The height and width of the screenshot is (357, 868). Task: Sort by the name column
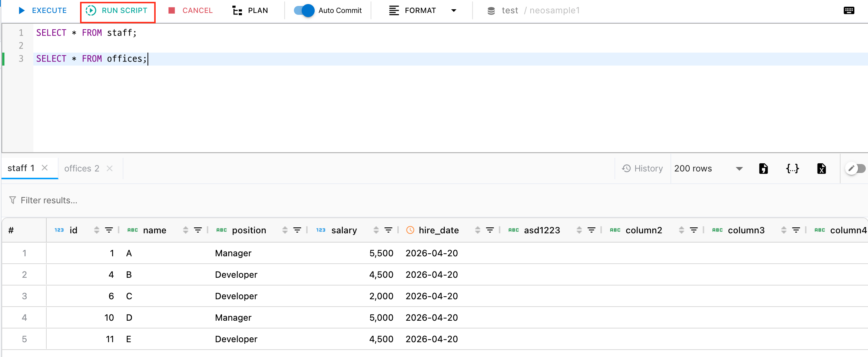point(186,230)
